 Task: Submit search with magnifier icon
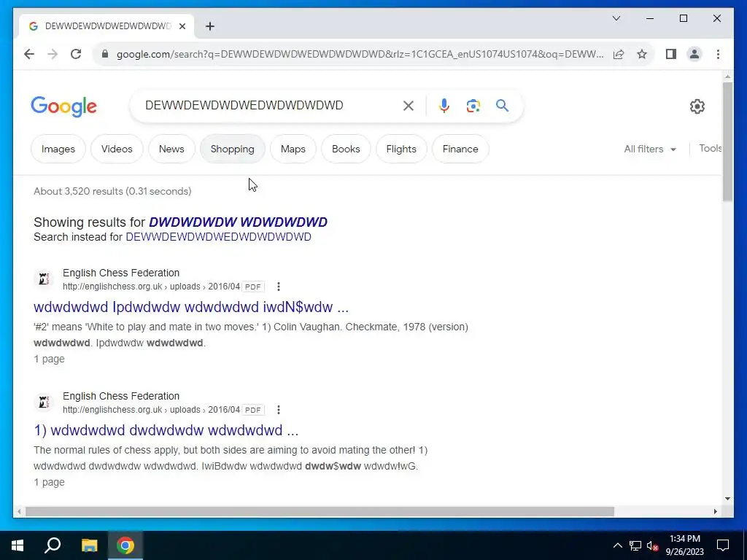pyautogui.click(x=502, y=106)
